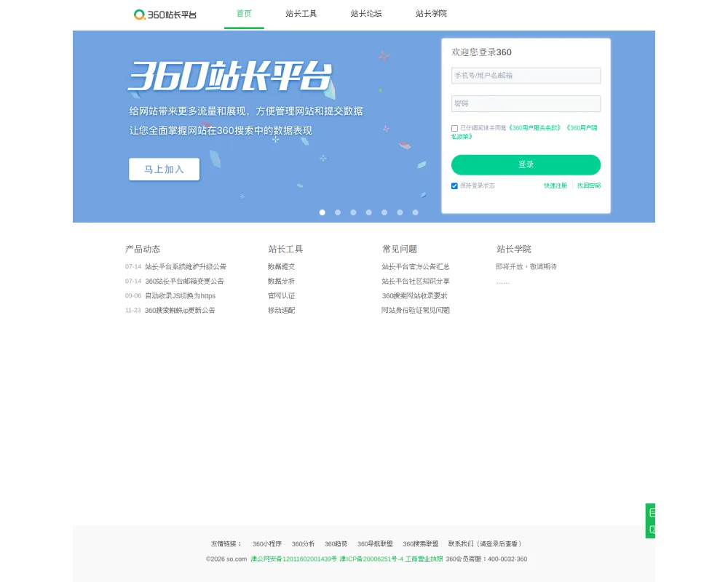Open 360搜索网站收录要求 FAQ link
Screen dimensions: 728x582
tap(414, 295)
